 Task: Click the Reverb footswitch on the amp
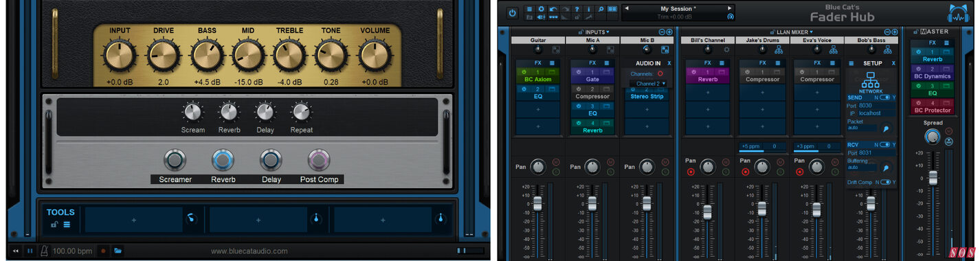[223, 160]
